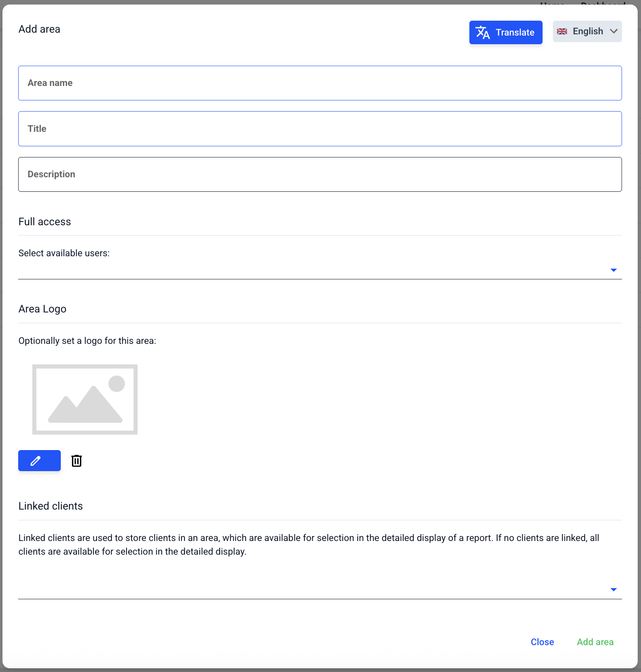The height and width of the screenshot is (672, 641).
Task: Expand the available users dropdown arrow
Action: point(614,270)
